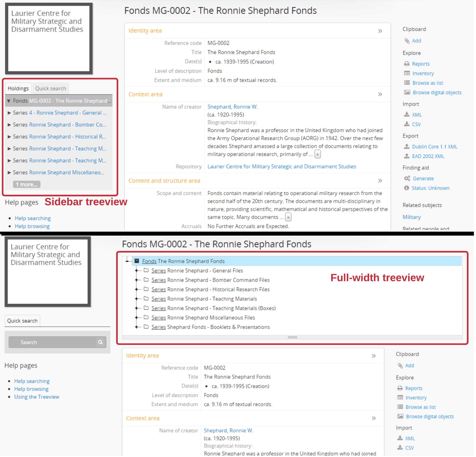Click the printer Reports icon in top Explore

coord(407,64)
